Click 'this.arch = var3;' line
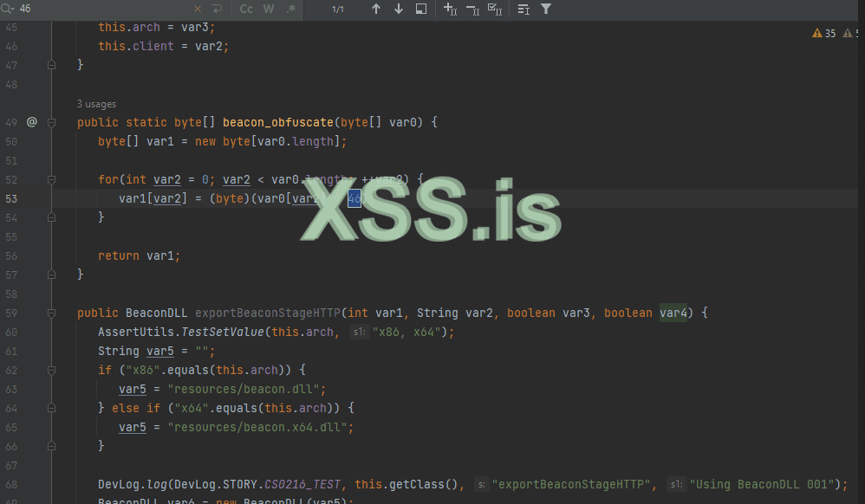 coord(156,27)
